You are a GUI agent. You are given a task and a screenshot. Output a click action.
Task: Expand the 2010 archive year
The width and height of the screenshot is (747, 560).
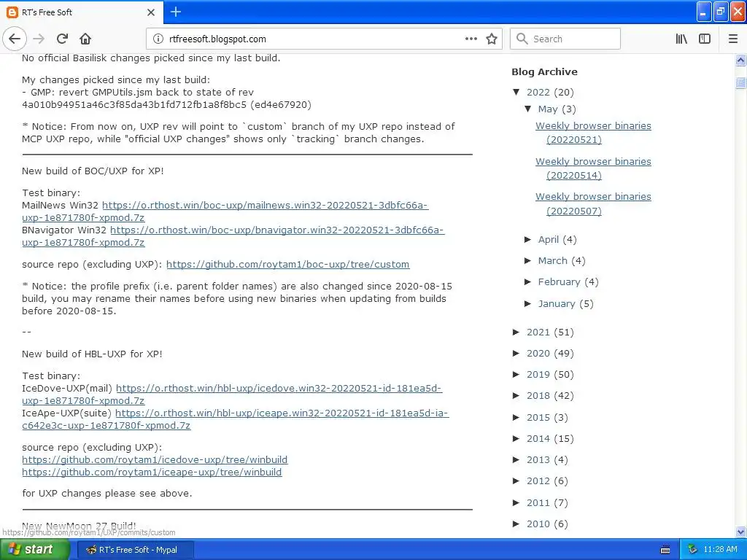pyautogui.click(x=516, y=524)
